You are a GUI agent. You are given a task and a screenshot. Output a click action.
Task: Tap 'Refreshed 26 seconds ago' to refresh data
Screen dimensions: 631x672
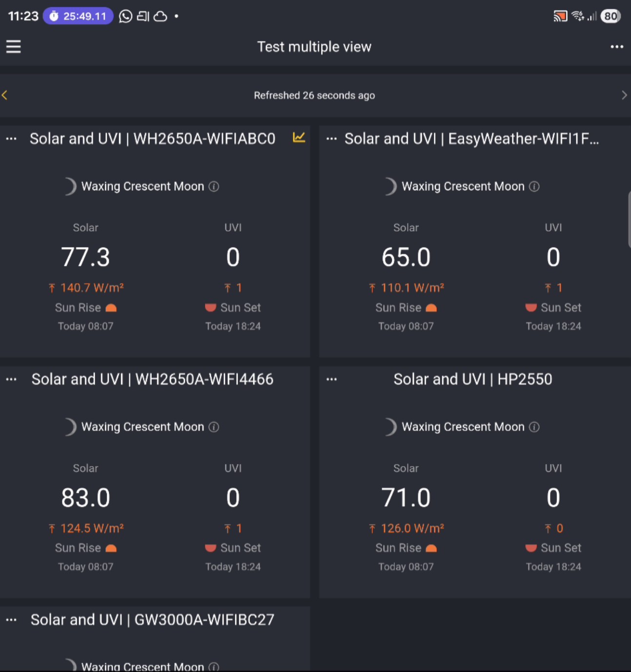(x=314, y=95)
